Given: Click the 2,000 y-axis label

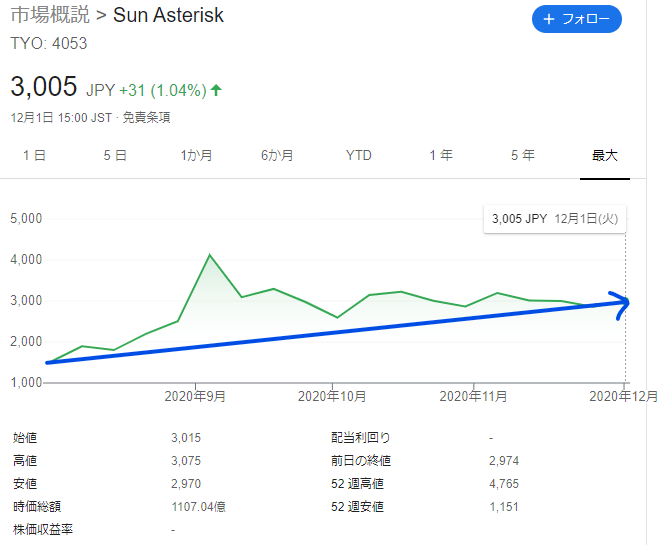Looking at the screenshot, I should [x=26, y=342].
